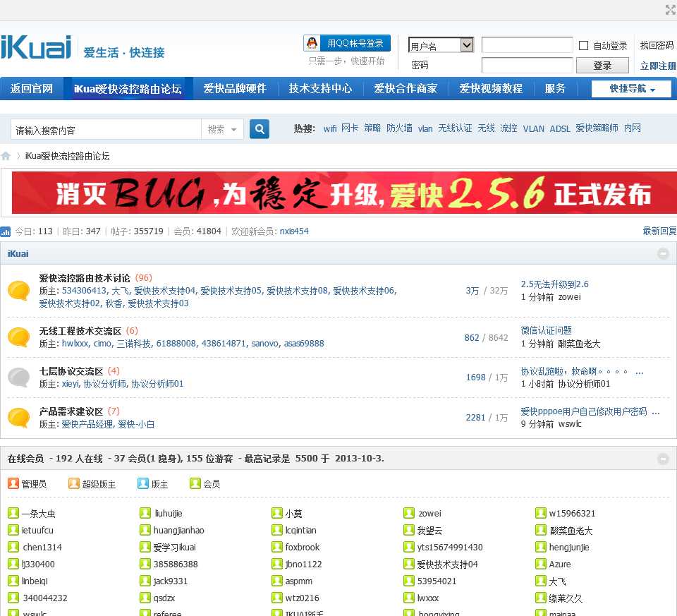This screenshot has height=616, width=677.
Task: Collapse the iKuai forum category section
Action: (663, 253)
